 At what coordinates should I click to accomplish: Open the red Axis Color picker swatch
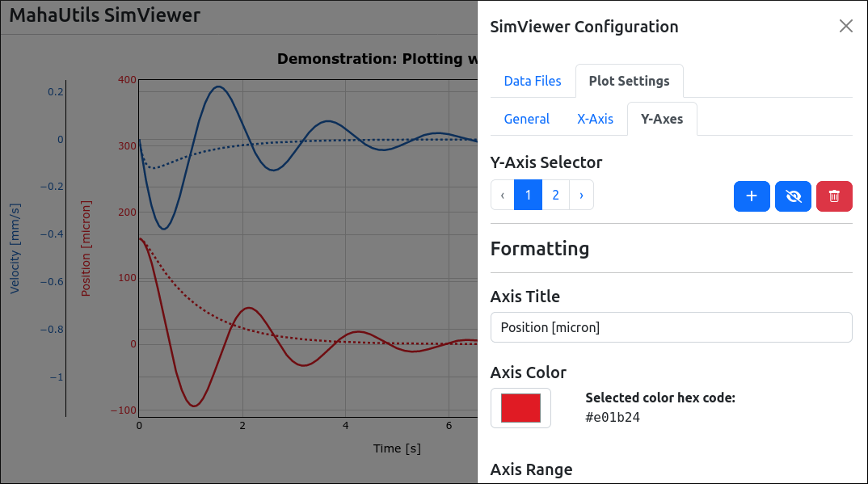[x=520, y=408]
